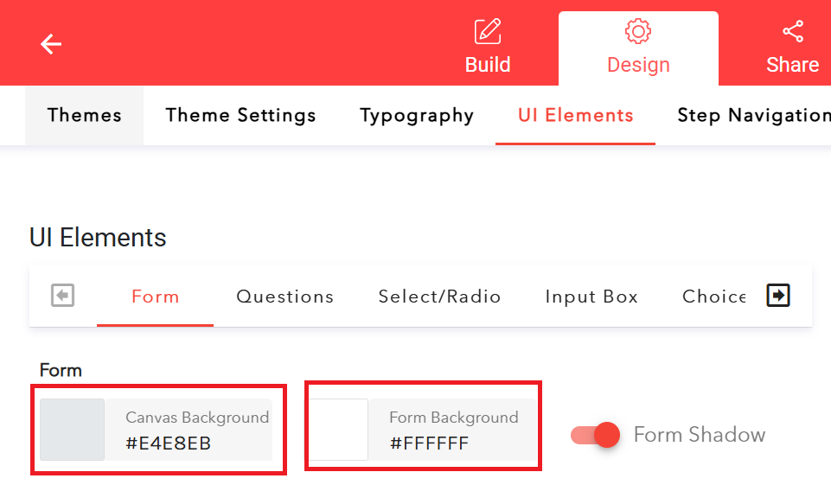Switch to the Input Box sub-tab
The width and height of the screenshot is (831, 504).
tap(591, 297)
